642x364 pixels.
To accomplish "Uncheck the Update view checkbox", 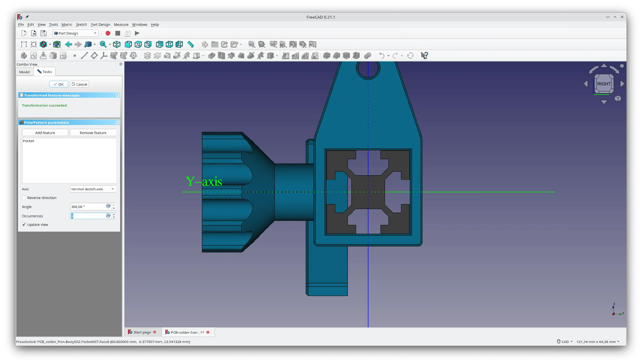I will [24, 224].
